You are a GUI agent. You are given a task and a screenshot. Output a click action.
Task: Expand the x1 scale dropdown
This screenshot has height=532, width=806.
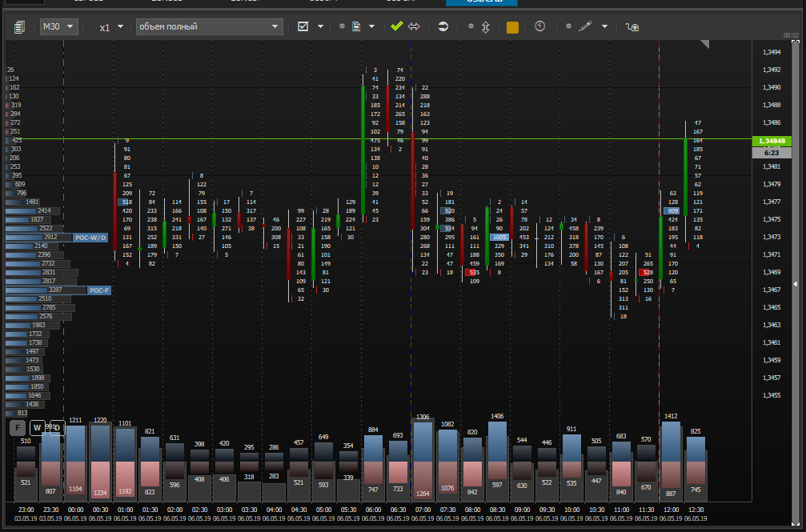click(111, 26)
